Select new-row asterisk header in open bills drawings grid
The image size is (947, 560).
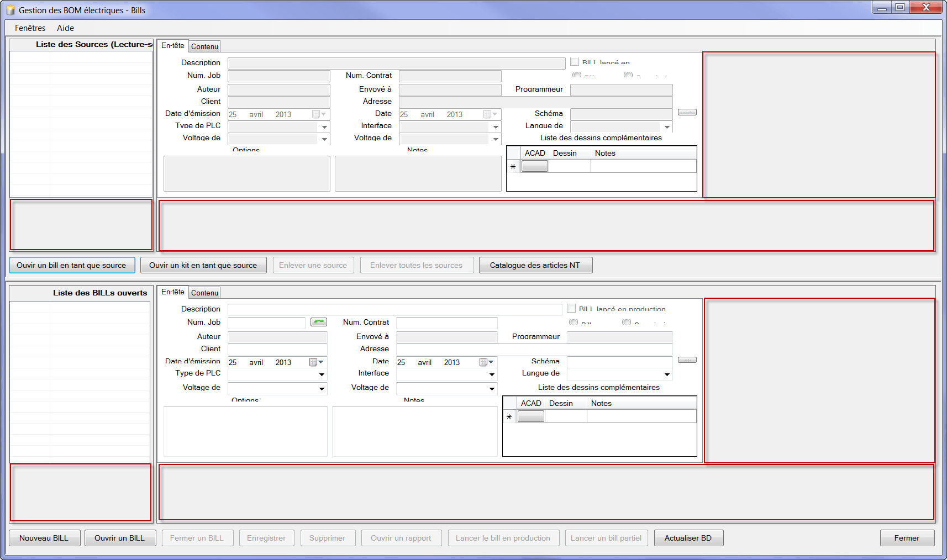point(509,417)
